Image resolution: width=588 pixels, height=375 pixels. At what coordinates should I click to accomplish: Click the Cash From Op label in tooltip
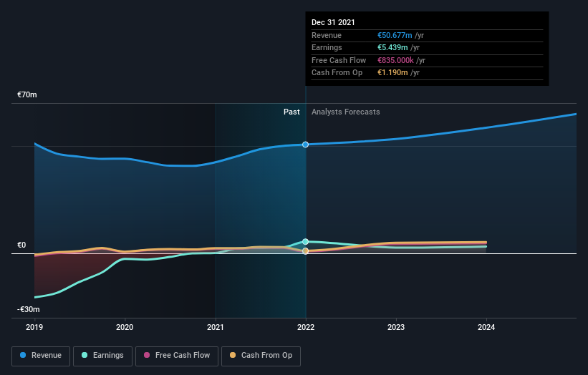coord(337,73)
